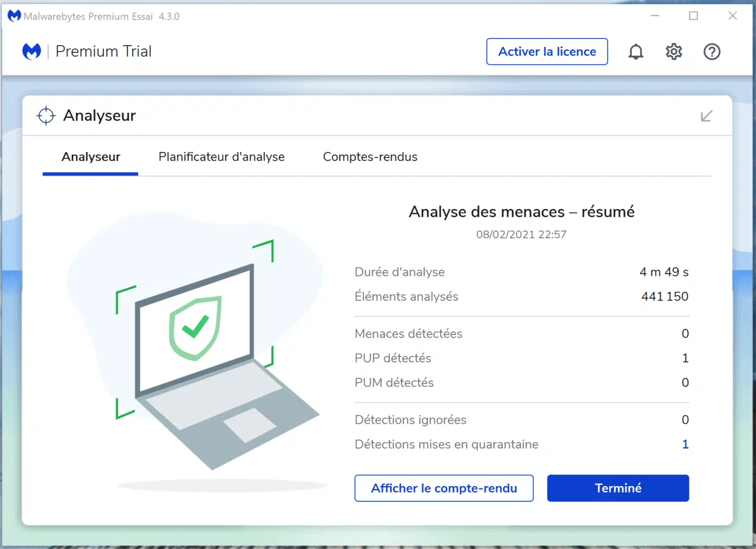756x549 pixels.
Task: Click the Activer la licence button
Action: (x=547, y=52)
